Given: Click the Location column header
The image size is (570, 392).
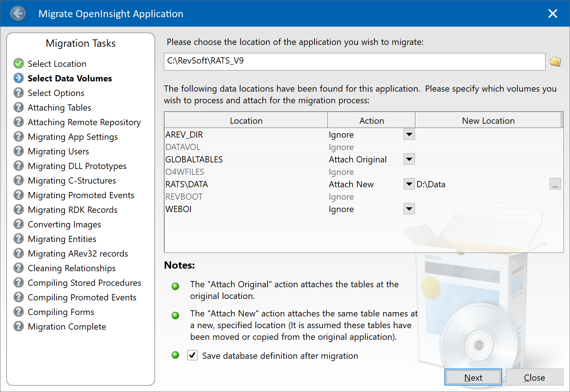Looking at the screenshot, I should pos(246,121).
